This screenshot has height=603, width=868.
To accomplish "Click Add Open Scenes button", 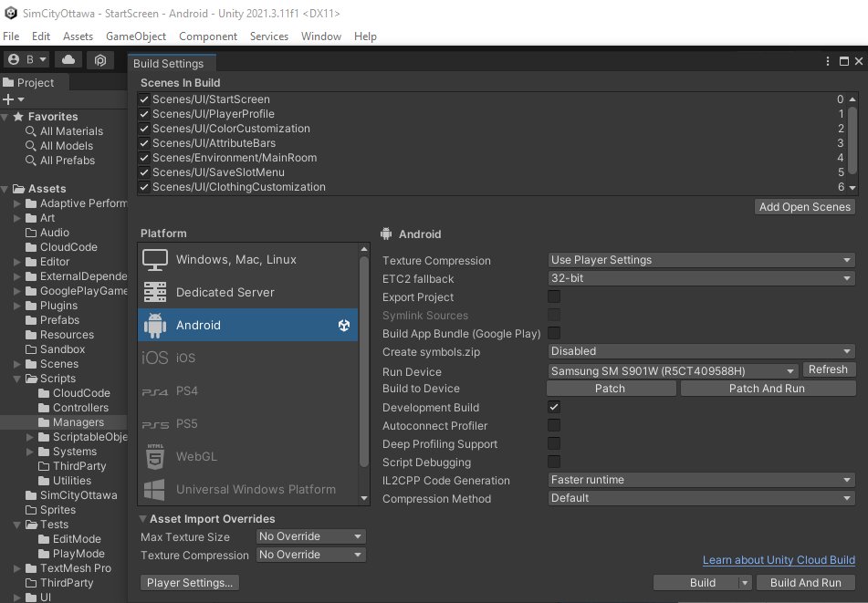I will pyautogui.click(x=805, y=207).
